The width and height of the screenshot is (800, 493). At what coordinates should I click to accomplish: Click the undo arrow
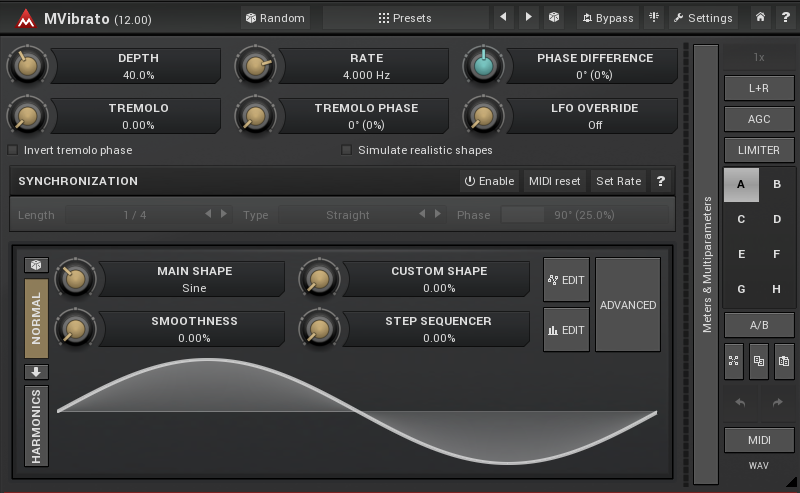[740, 403]
